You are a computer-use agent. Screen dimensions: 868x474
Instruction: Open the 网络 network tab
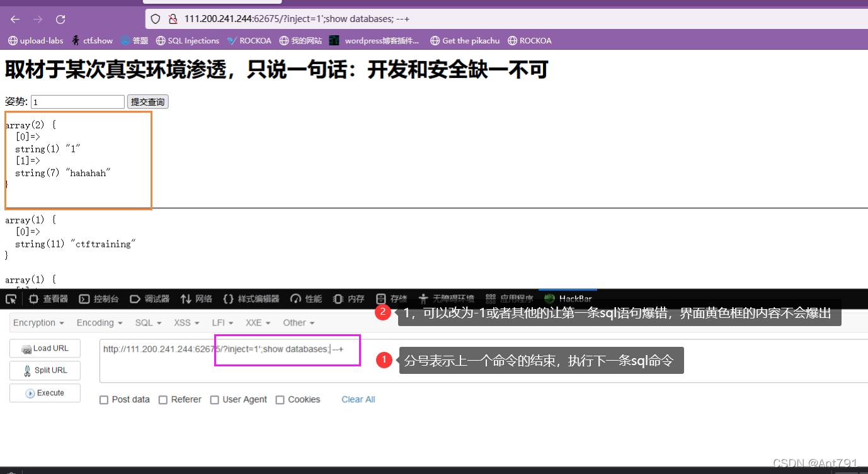197,299
